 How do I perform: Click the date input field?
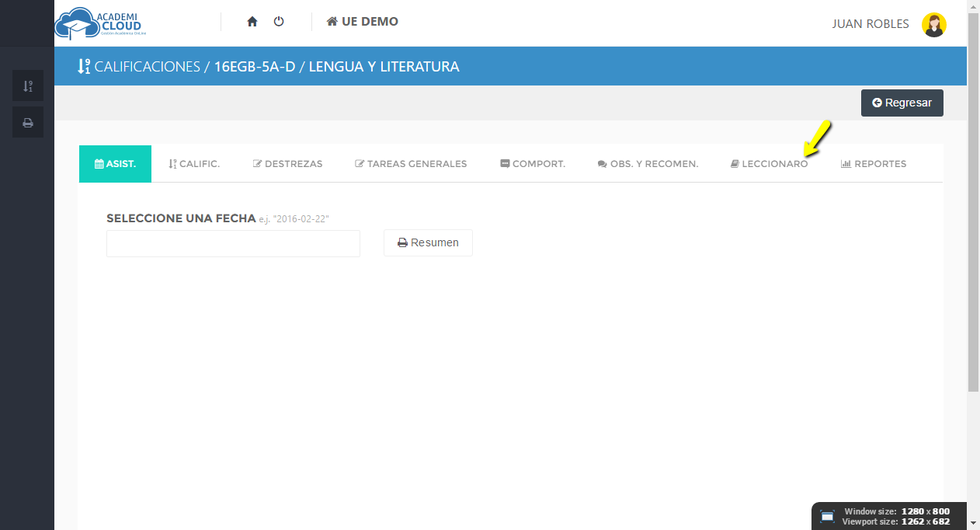233,243
